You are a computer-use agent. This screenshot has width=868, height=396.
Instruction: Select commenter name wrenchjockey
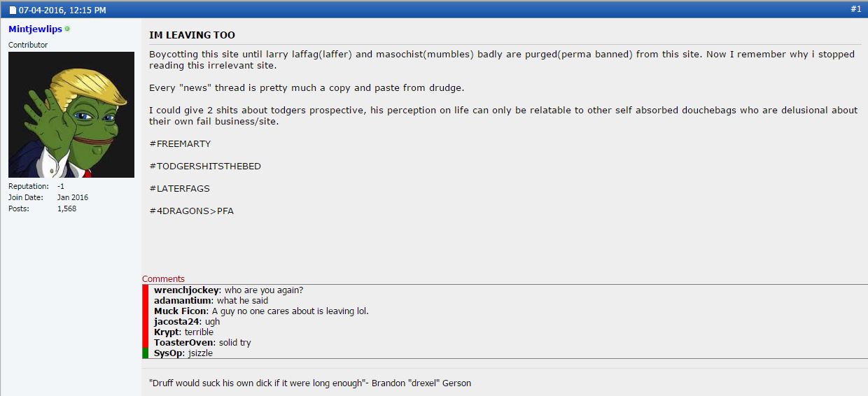click(x=187, y=290)
